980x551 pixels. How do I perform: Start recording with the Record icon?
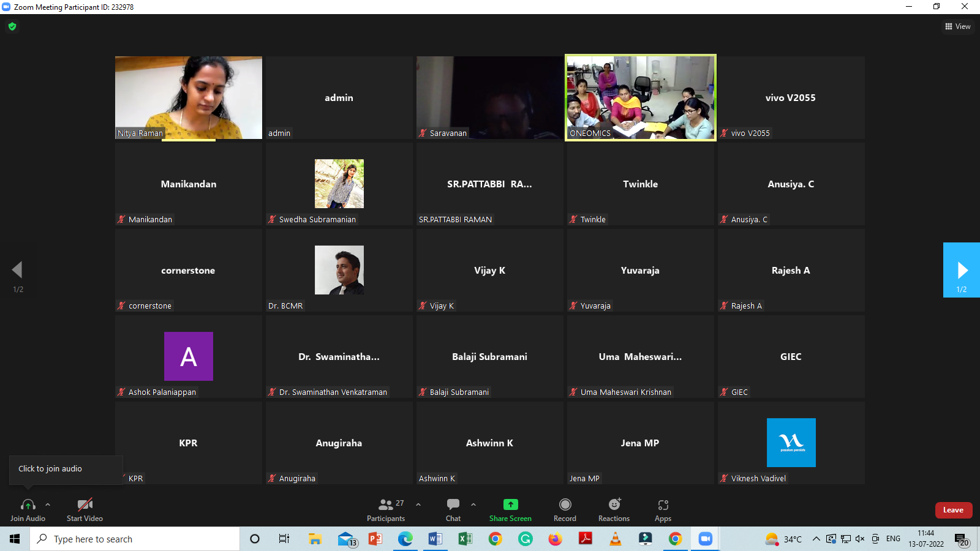tap(565, 504)
